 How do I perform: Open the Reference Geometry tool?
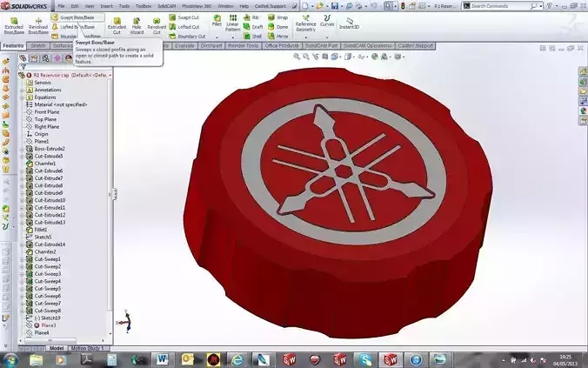(x=305, y=23)
